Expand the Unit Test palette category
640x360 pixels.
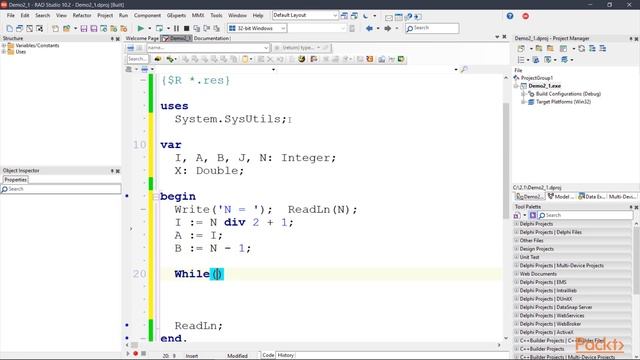pyautogui.click(x=516, y=257)
